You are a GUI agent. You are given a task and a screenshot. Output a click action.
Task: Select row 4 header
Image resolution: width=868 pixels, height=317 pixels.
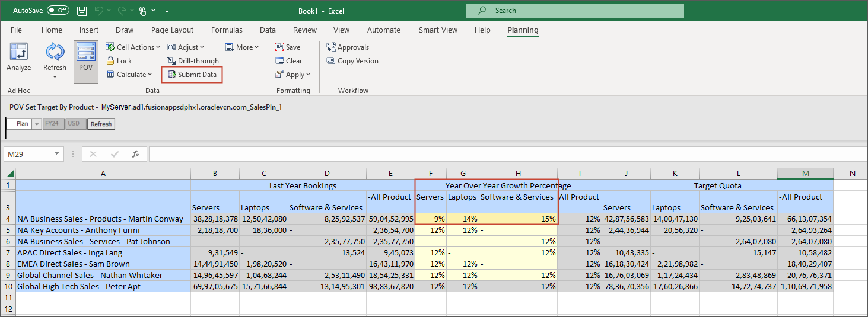[9, 219]
